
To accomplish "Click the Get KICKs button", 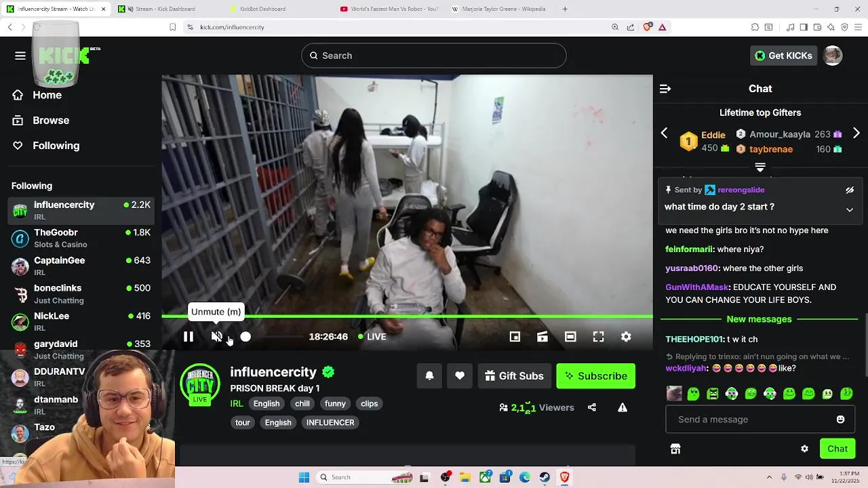I will coord(783,56).
